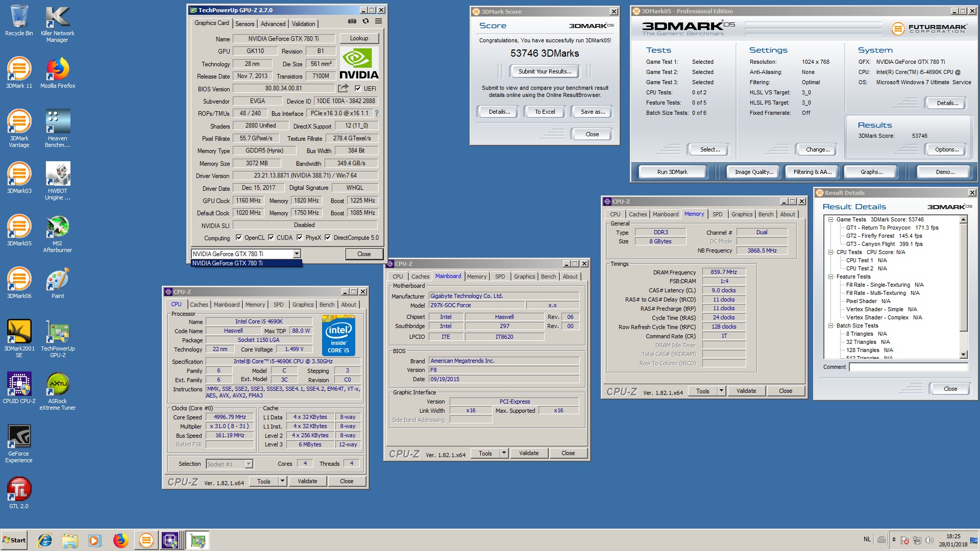
Task: Collapse the Batch Size Tests tree node
Action: click(831, 325)
